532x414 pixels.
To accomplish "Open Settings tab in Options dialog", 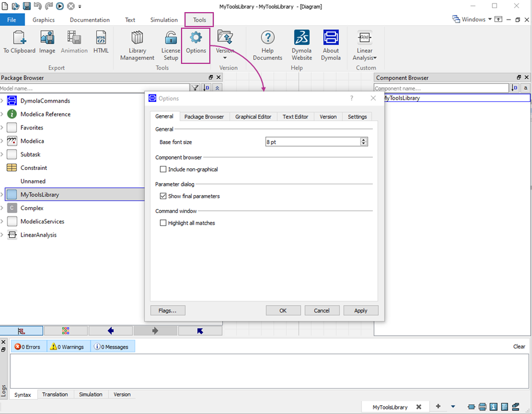I will point(357,117).
